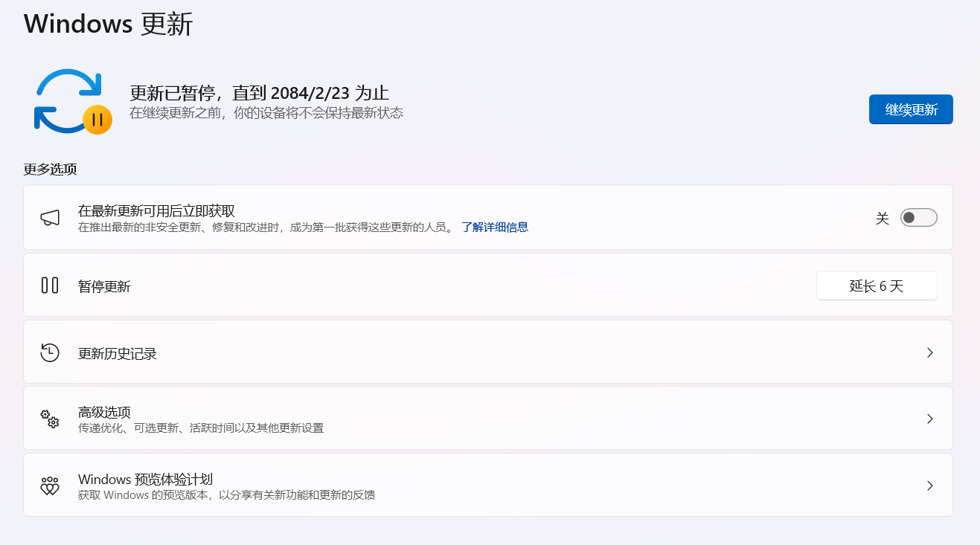Open 更新历史记录 row label

(x=118, y=354)
